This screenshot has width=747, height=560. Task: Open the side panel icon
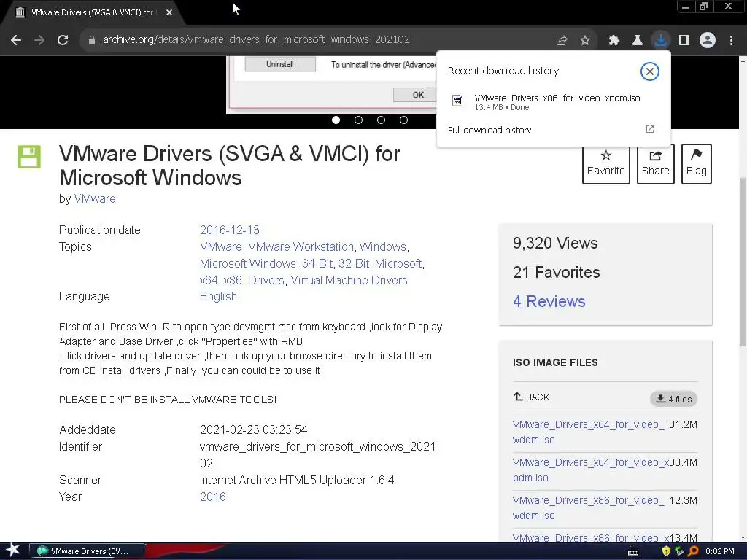pos(684,41)
